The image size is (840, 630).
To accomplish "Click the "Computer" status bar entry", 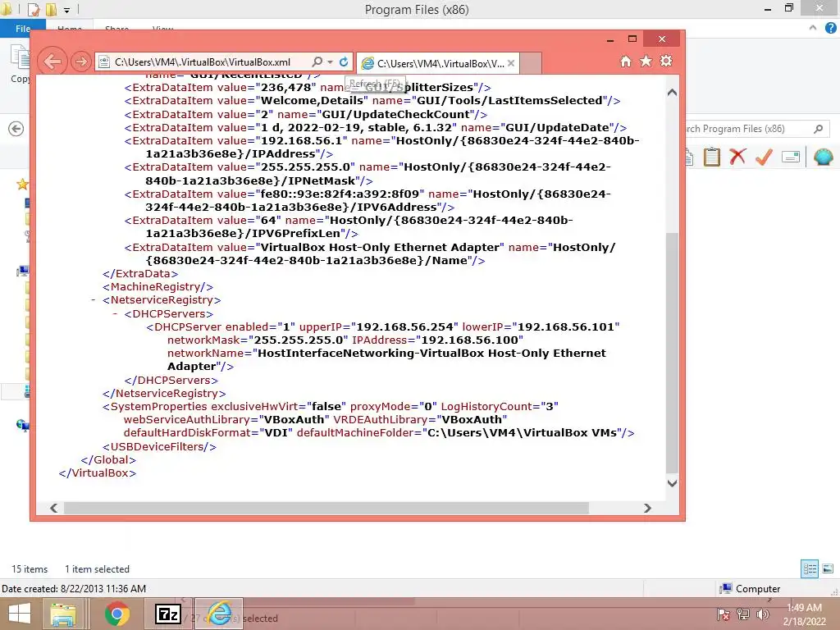I will [750, 589].
